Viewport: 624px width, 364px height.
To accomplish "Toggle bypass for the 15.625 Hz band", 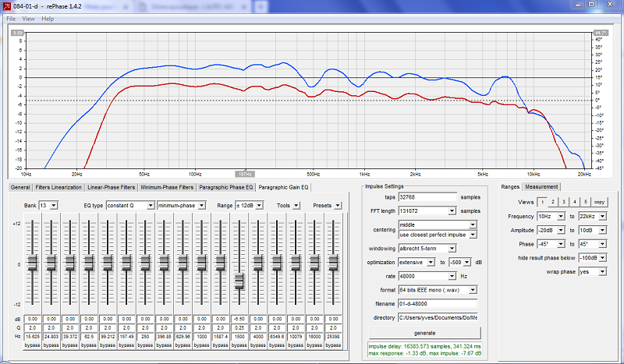I will [32, 345].
